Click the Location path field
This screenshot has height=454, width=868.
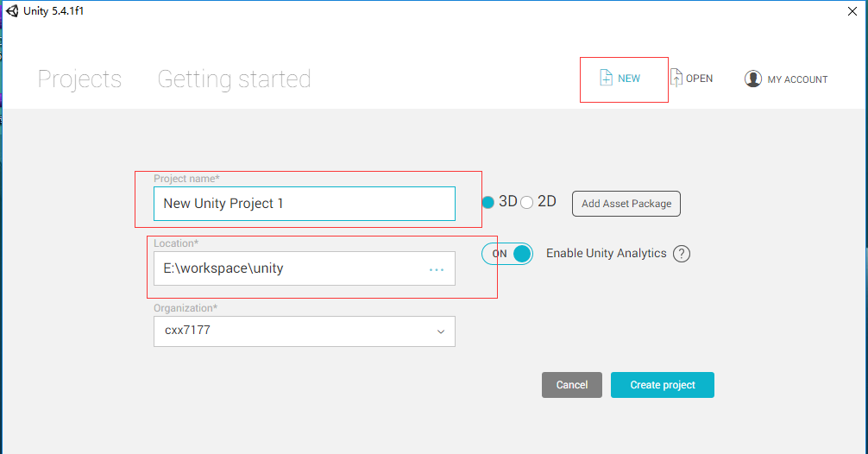(x=285, y=268)
